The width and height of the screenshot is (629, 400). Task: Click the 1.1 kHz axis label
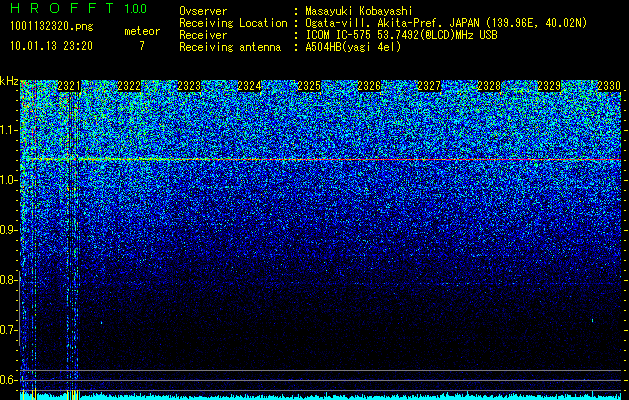coord(9,130)
